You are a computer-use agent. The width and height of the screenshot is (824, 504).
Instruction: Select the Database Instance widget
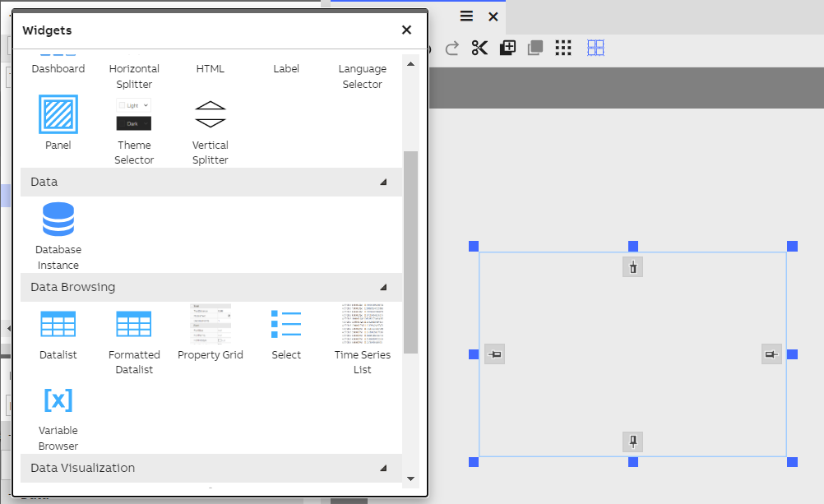(x=58, y=220)
